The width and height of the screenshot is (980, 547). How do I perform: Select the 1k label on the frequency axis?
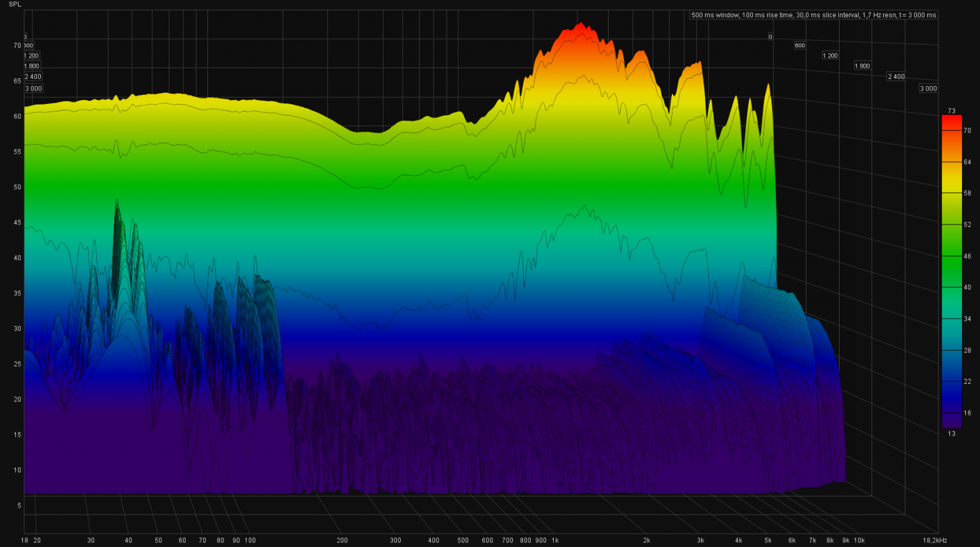(x=555, y=540)
